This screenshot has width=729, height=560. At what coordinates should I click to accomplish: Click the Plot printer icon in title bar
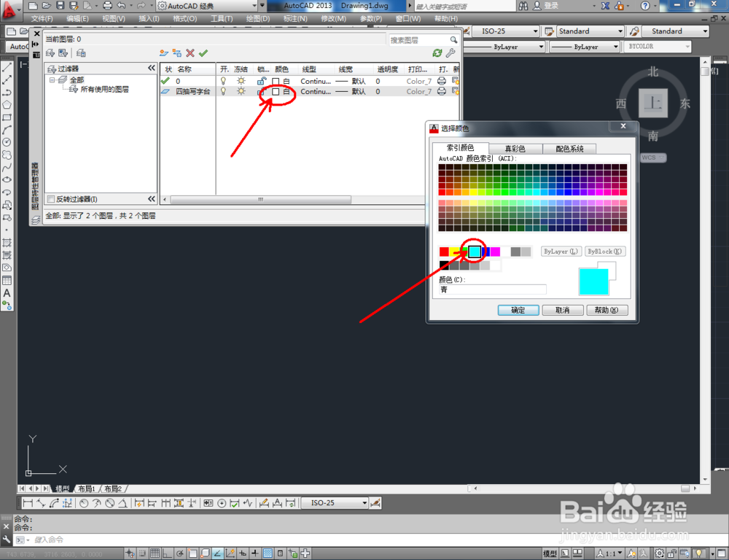(x=107, y=6)
